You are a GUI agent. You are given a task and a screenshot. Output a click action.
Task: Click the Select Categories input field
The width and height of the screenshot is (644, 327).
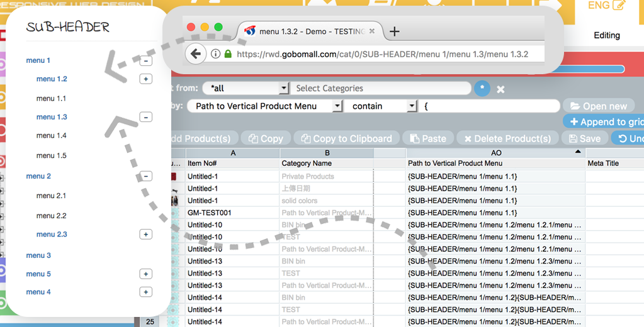pyautogui.click(x=381, y=89)
